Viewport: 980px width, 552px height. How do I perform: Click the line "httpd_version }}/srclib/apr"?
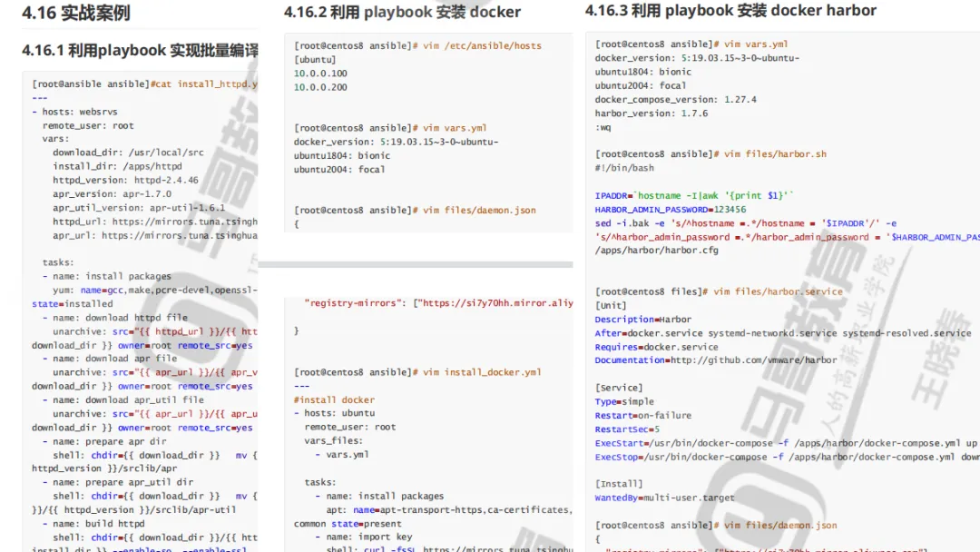pos(104,468)
